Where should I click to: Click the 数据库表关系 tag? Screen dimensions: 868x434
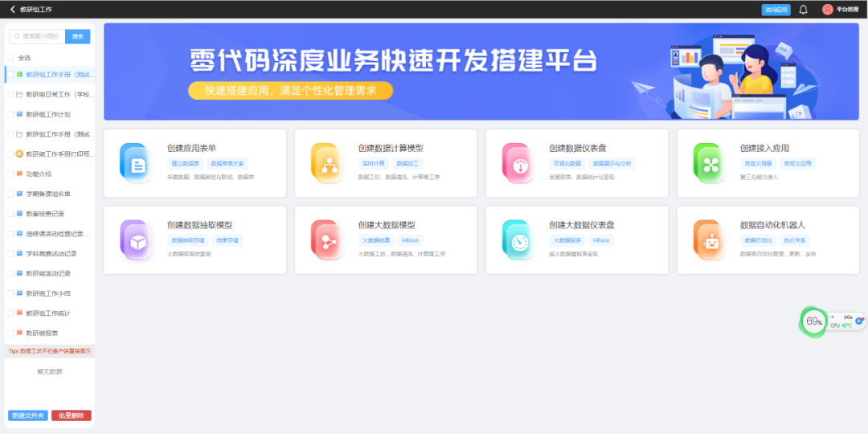[x=227, y=163]
